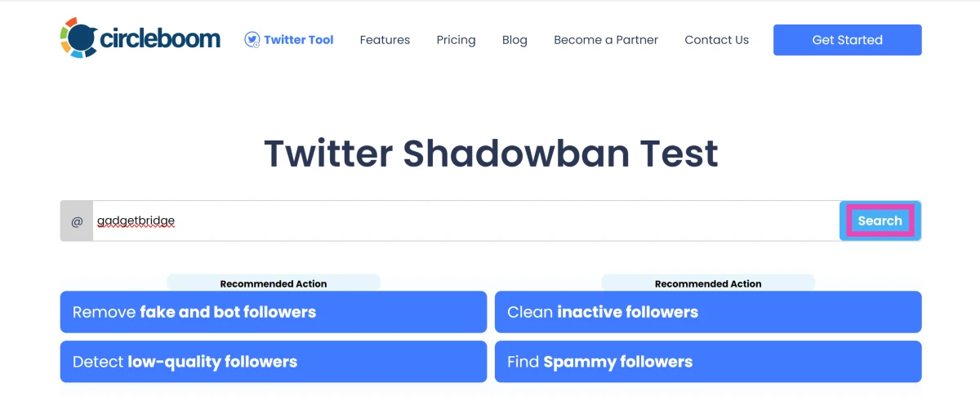Viewport: 980px width, 401px height.
Task: Click the Twitter Shadowban Test heading
Action: coord(491,154)
